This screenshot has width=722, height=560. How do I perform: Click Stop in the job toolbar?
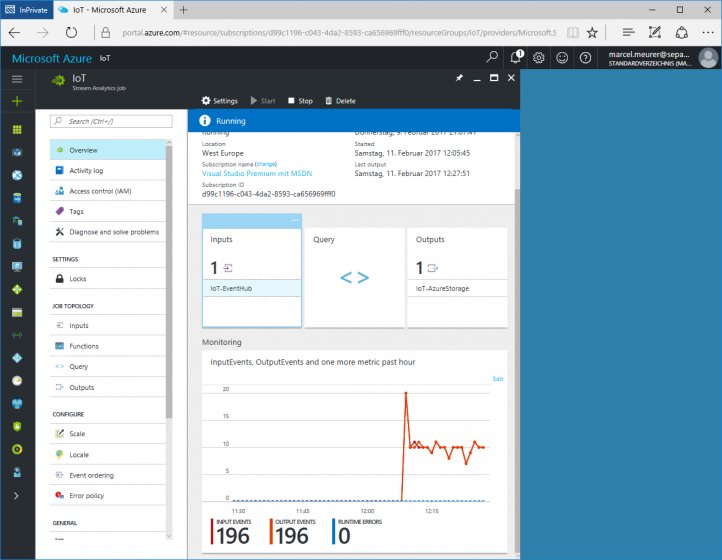(x=300, y=101)
